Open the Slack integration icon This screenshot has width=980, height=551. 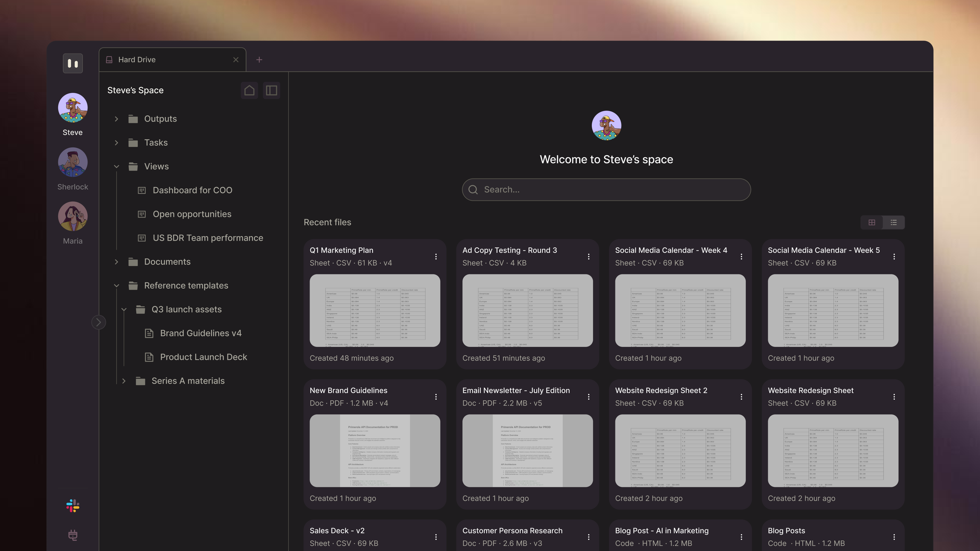click(73, 506)
